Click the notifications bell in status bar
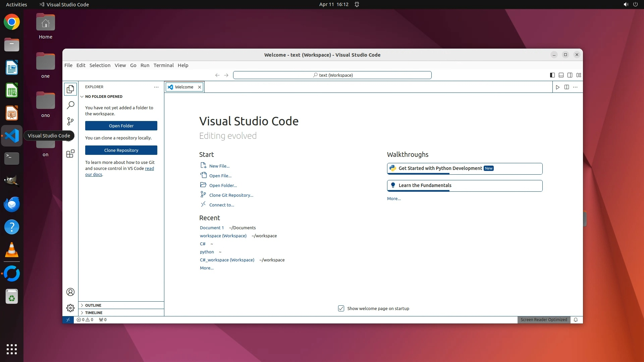The height and width of the screenshot is (362, 644). [x=576, y=320]
